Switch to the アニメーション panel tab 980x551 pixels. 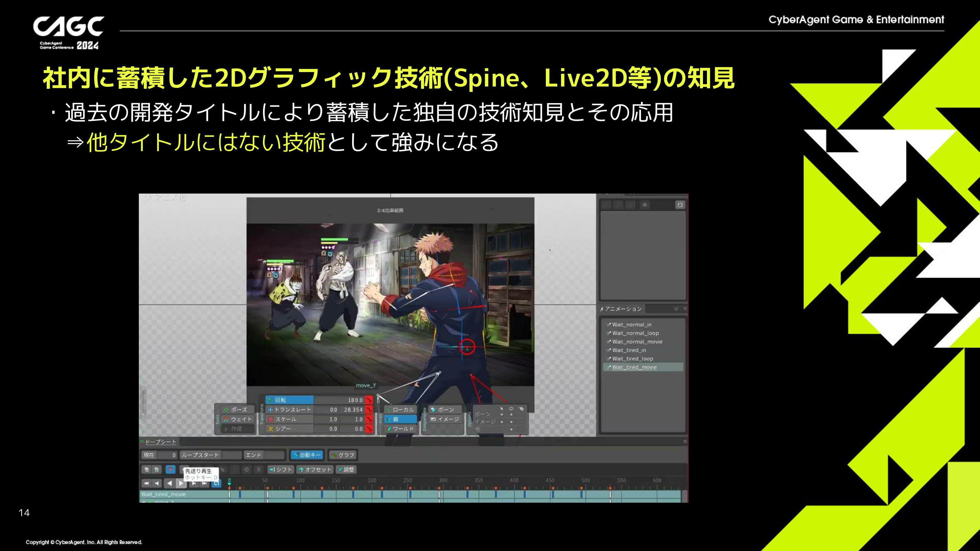coord(622,309)
